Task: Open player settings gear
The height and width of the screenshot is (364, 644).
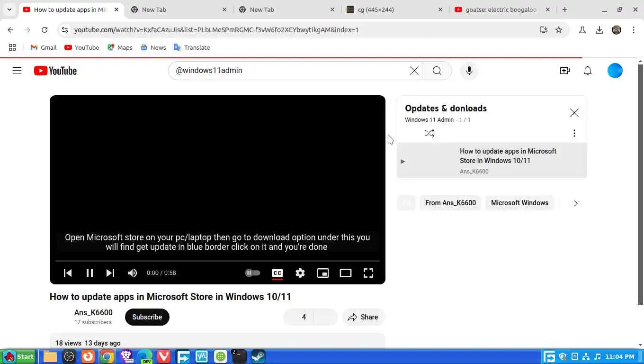Action: point(300,273)
